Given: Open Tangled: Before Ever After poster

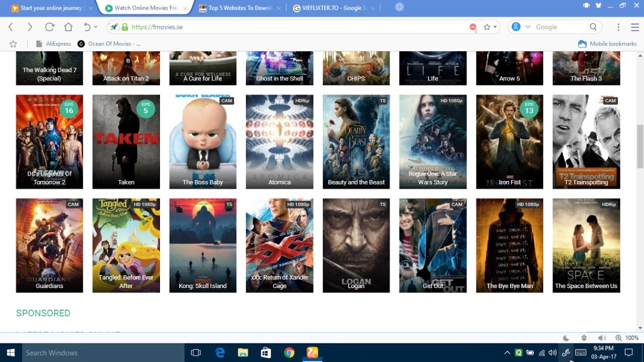Looking at the screenshot, I should pyautogui.click(x=126, y=245).
